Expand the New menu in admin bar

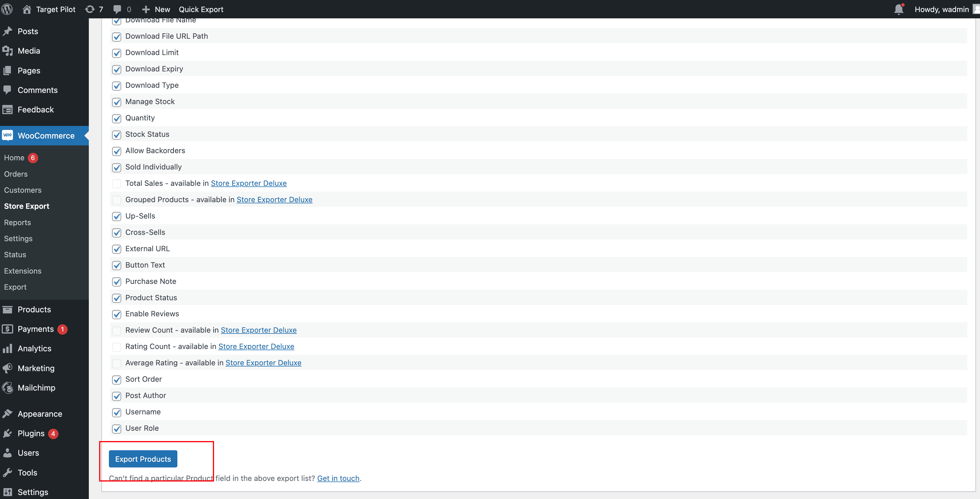[x=155, y=9]
